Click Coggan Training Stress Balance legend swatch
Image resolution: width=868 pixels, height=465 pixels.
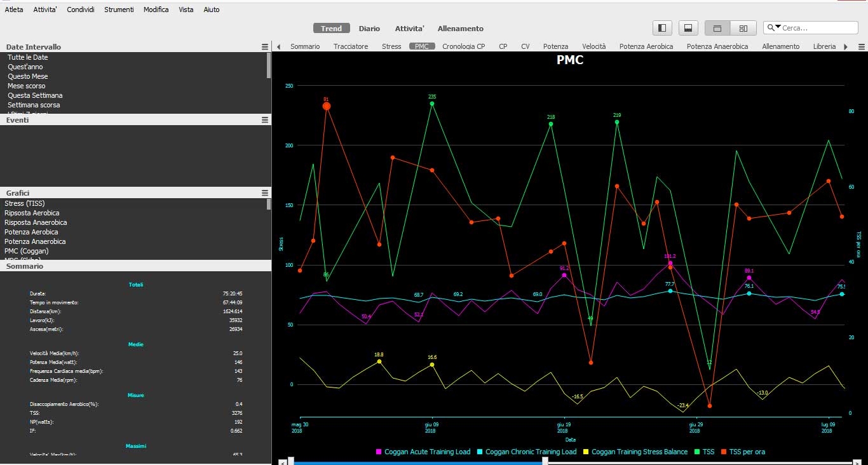pyautogui.click(x=587, y=452)
